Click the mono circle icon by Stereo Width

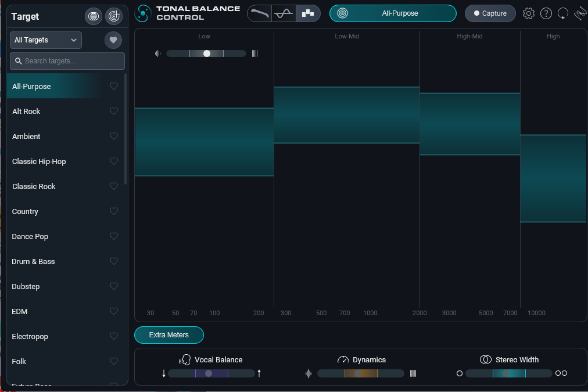tap(460, 373)
